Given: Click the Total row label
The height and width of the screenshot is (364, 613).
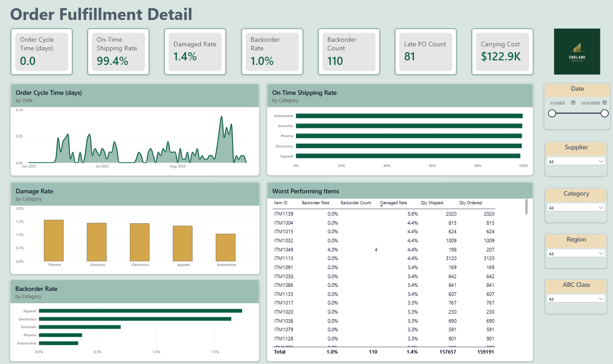Looking at the screenshot, I should click(x=280, y=352).
